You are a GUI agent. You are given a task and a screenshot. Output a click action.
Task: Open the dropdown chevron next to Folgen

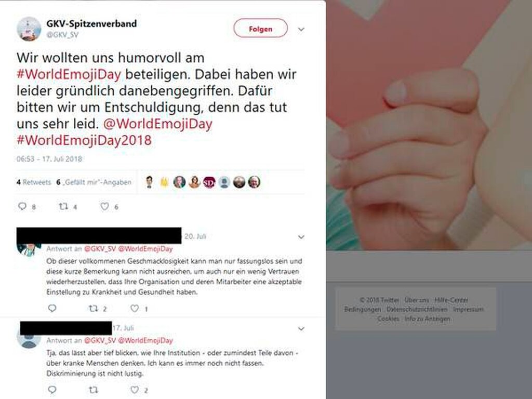click(301, 30)
